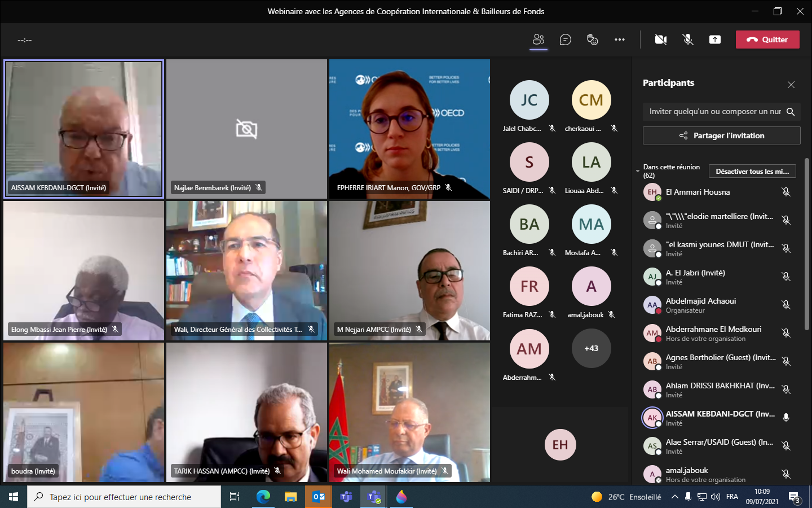812x508 pixels.
Task: Click the volume icon in system tray
Action: click(x=716, y=497)
